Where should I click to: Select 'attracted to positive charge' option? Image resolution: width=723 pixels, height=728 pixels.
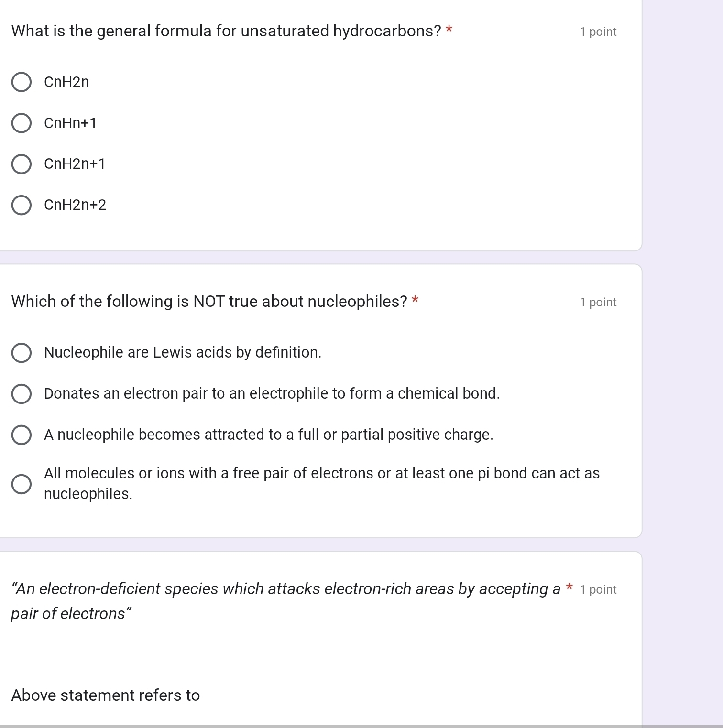click(22, 435)
